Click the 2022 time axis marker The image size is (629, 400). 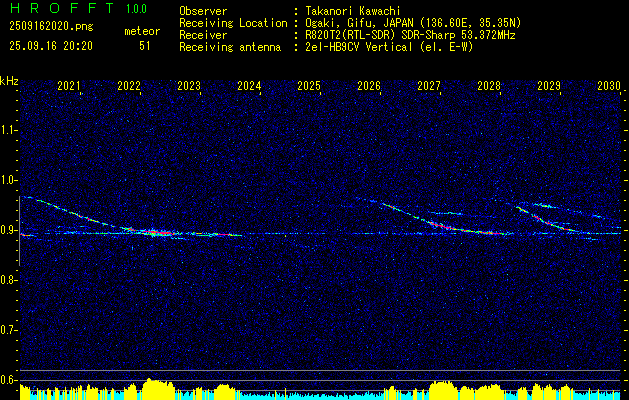[x=129, y=85]
